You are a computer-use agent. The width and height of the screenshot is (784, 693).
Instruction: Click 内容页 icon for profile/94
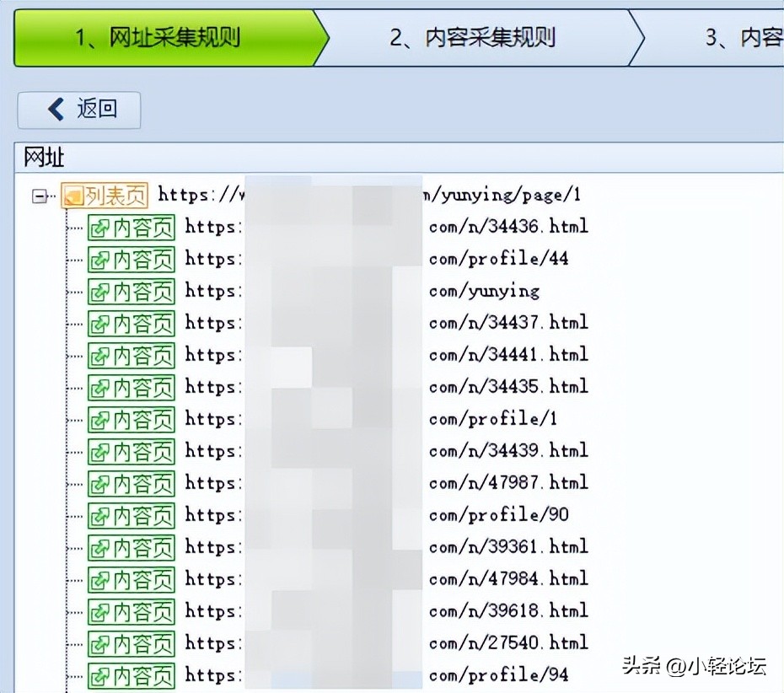coord(132,676)
